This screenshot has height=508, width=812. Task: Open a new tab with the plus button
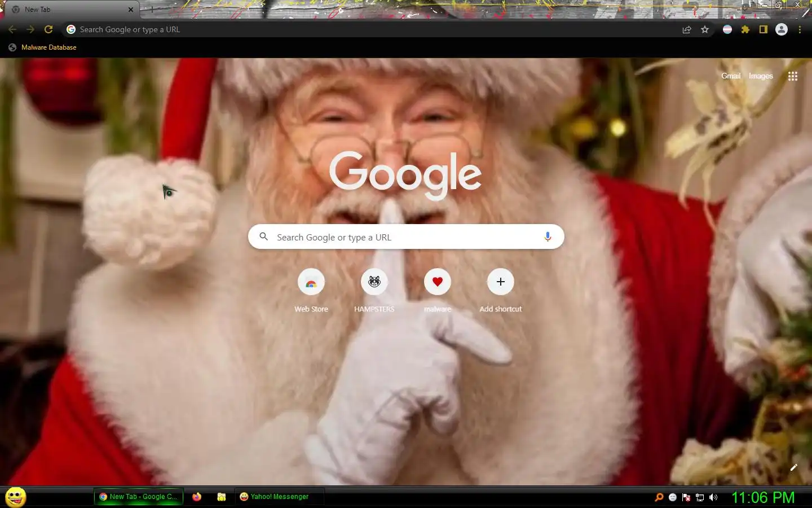coord(151,10)
